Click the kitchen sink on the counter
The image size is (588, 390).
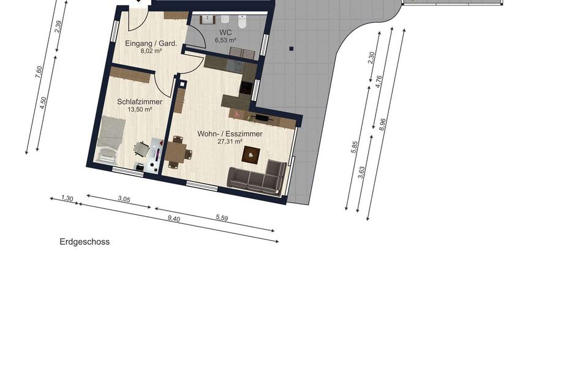tap(235, 63)
